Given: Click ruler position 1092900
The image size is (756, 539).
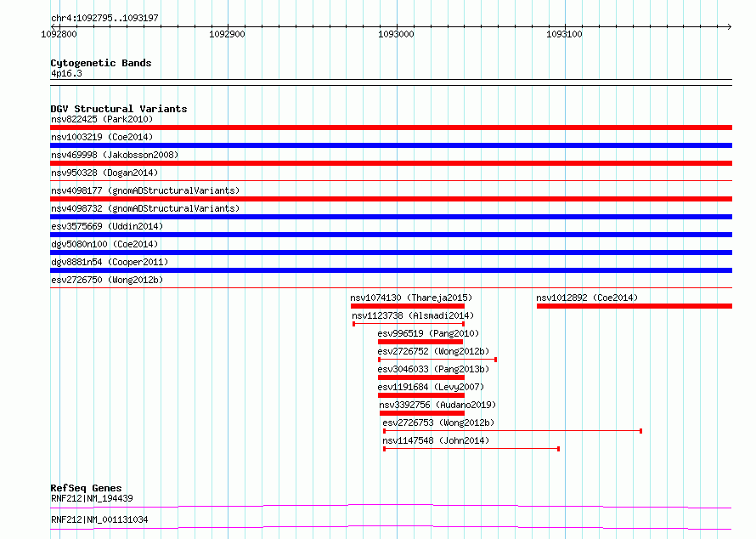Looking at the screenshot, I should coord(227,34).
